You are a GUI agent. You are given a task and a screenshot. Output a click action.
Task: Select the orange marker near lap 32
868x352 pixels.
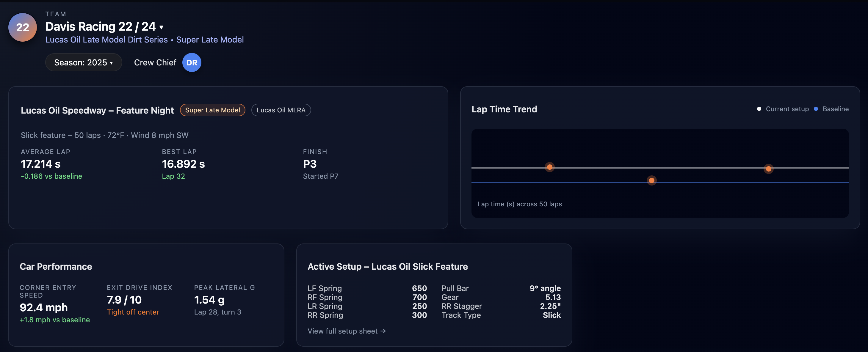point(652,180)
